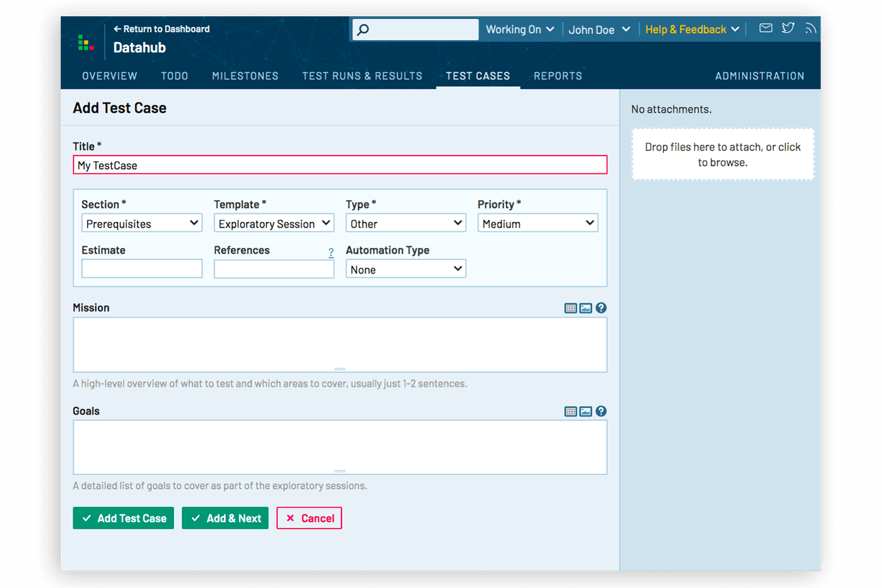Add an image to the Goals field
Viewport: 882px width, 588px height.
586,411
